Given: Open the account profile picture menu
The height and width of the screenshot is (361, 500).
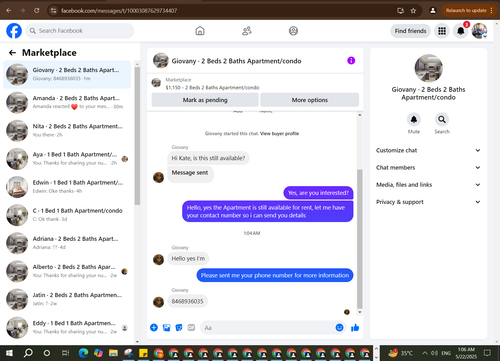Looking at the screenshot, I should coord(479,31).
